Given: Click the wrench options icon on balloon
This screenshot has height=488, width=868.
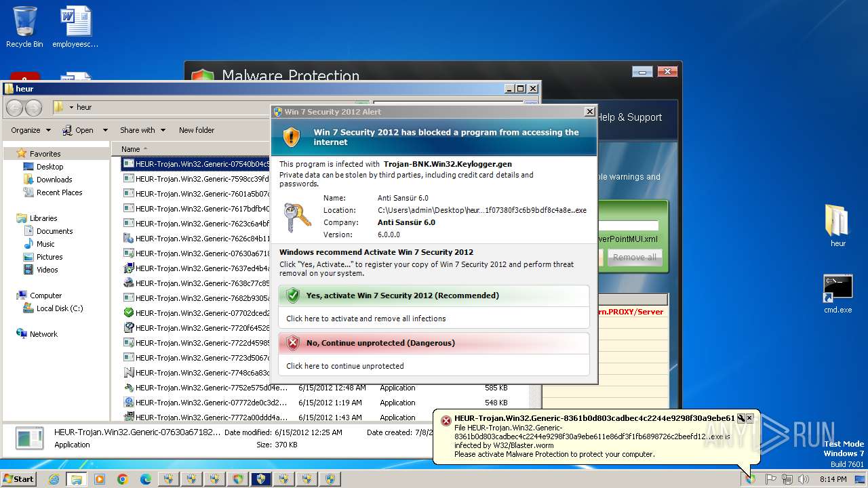Looking at the screenshot, I should [x=741, y=418].
